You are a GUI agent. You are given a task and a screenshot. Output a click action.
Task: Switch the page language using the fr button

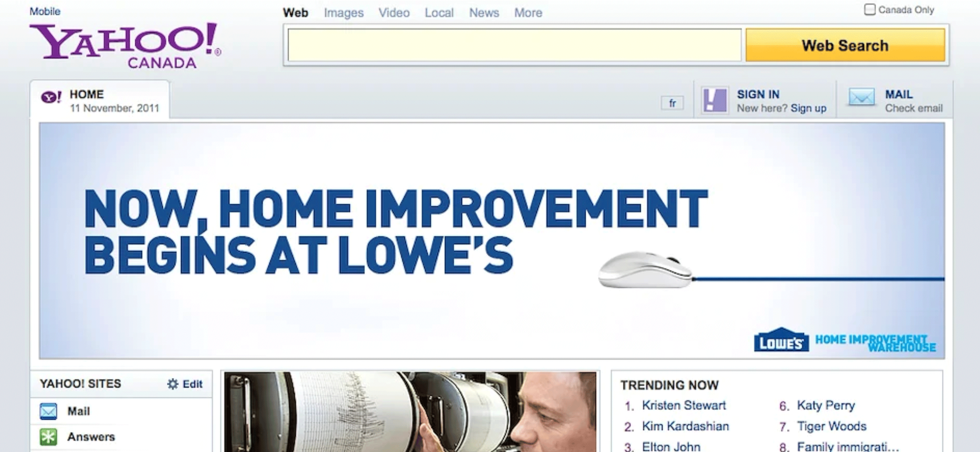(x=672, y=103)
